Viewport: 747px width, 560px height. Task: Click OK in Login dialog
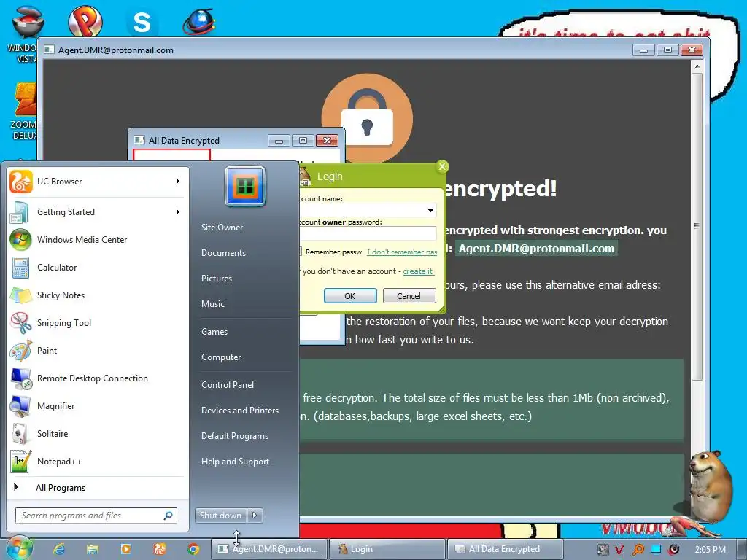[350, 296]
